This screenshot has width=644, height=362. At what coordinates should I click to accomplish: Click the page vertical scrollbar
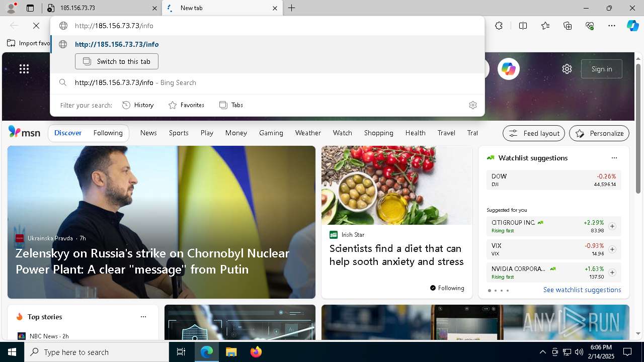638,129
